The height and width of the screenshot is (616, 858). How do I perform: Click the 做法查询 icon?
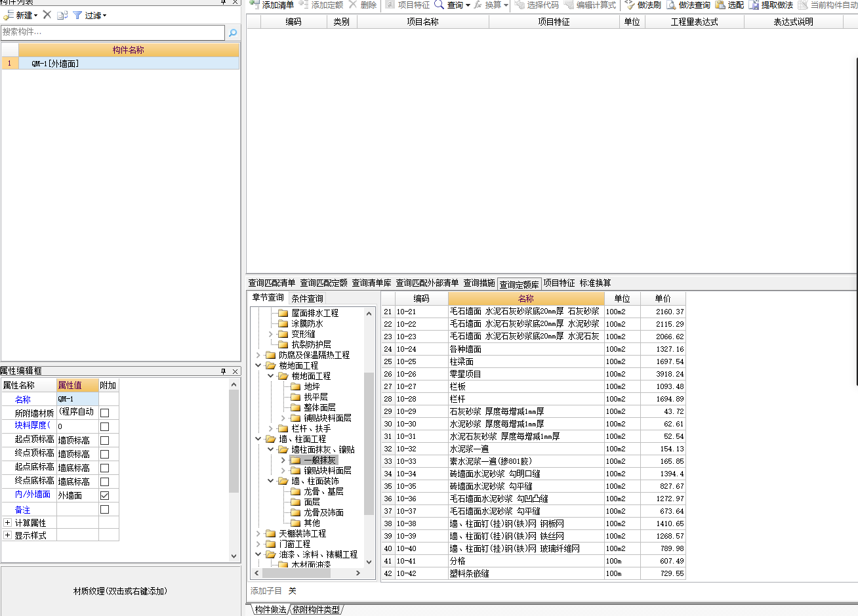click(671, 5)
